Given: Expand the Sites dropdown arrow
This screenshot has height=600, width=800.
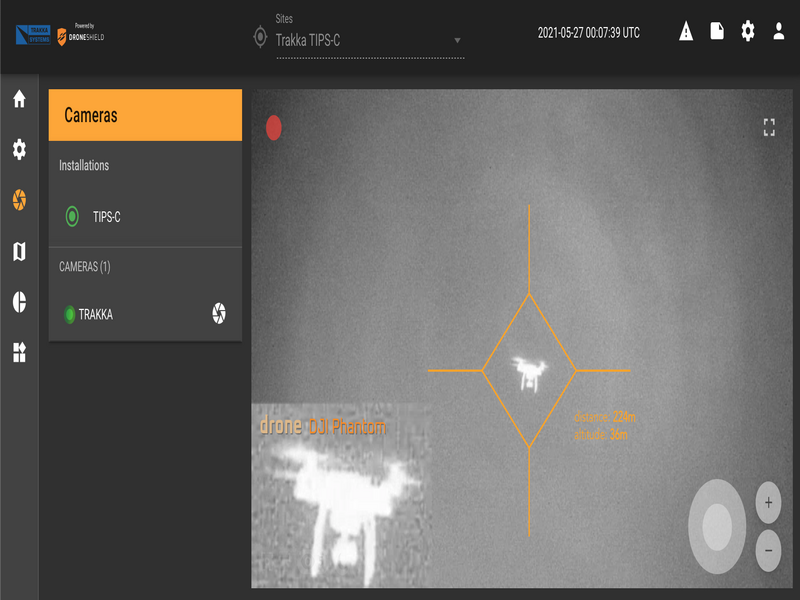Looking at the screenshot, I should tap(457, 41).
